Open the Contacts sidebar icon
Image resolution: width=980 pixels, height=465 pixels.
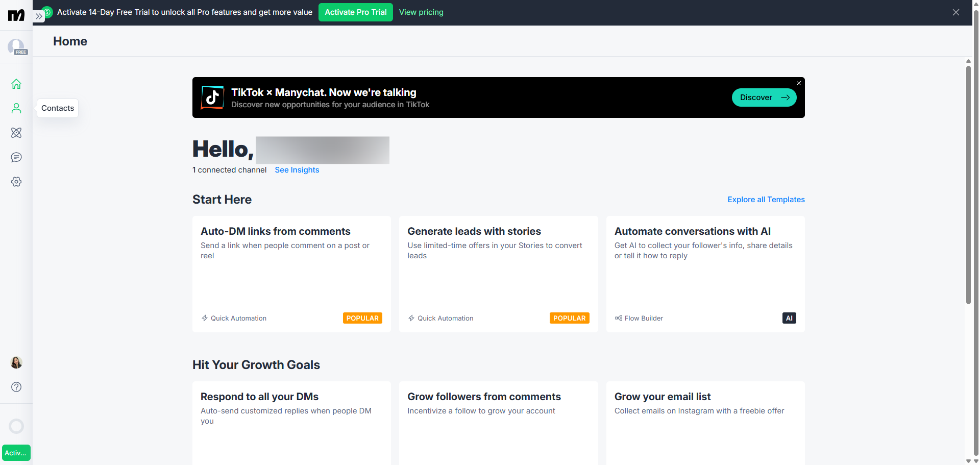coord(16,108)
